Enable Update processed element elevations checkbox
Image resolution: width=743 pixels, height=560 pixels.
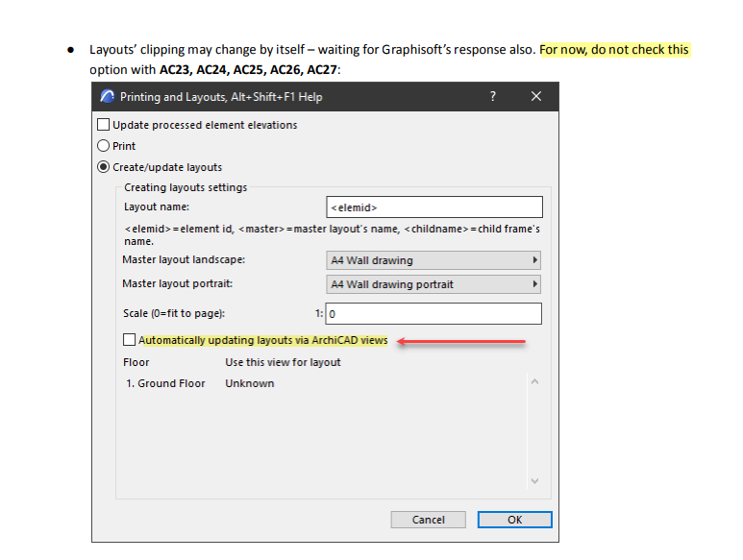click(104, 125)
